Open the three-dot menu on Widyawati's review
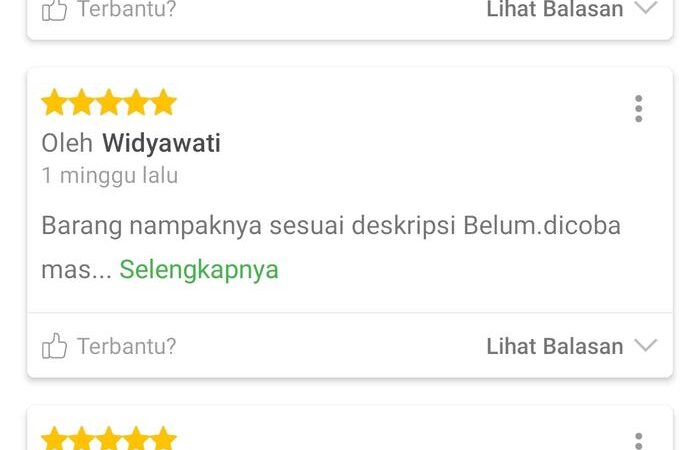The height and width of the screenshot is (450, 700). tap(639, 108)
